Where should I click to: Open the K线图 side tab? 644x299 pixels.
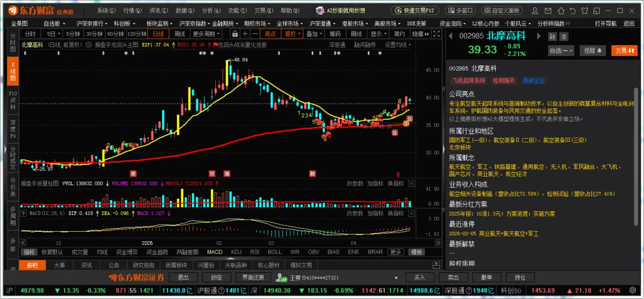[x=13, y=70]
